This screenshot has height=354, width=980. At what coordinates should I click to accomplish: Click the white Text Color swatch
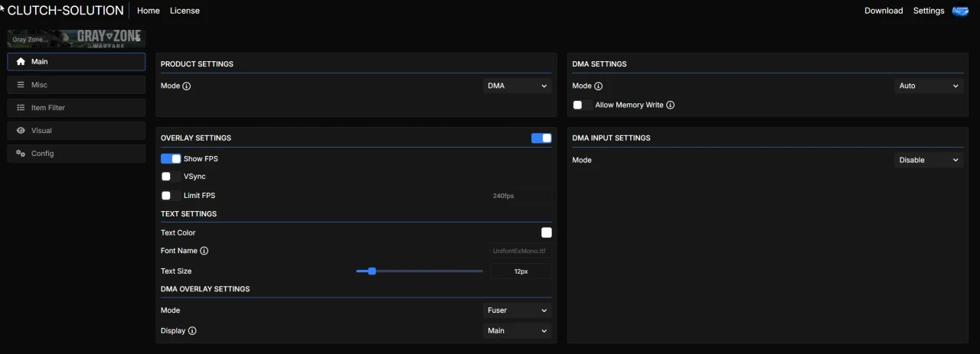click(x=547, y=232)
